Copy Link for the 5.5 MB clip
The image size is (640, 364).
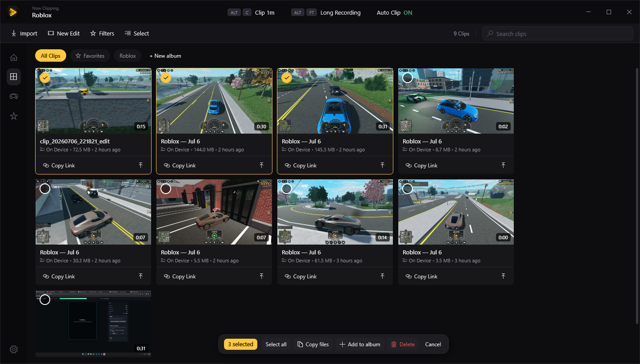tap(180, 276)
